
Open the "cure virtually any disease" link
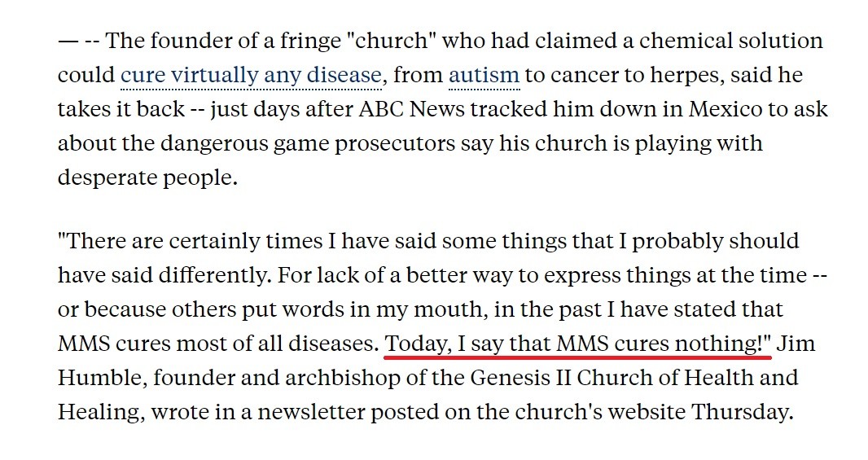(251, 76)
